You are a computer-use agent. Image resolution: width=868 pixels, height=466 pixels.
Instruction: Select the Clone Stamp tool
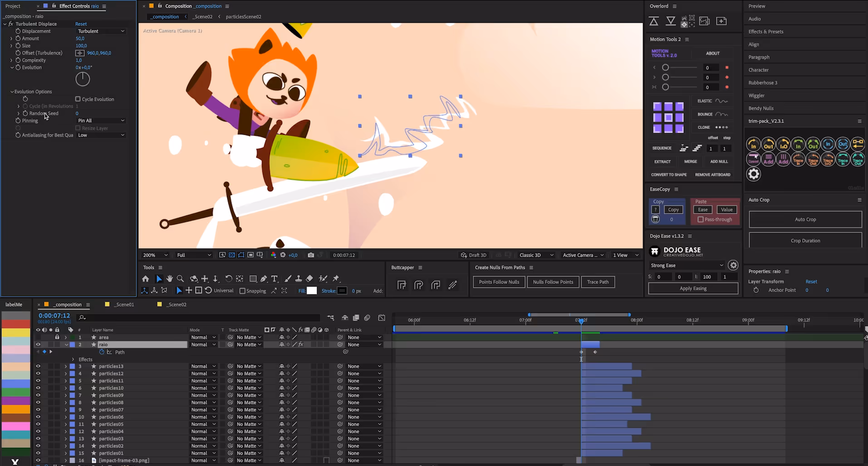pos(299,279)
